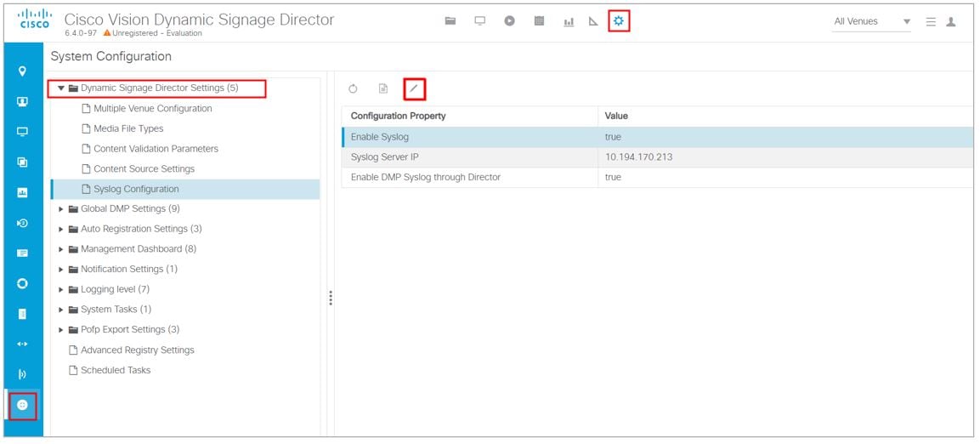
Task: Select the Syslog Server IP row
Action: click(658, 157)
